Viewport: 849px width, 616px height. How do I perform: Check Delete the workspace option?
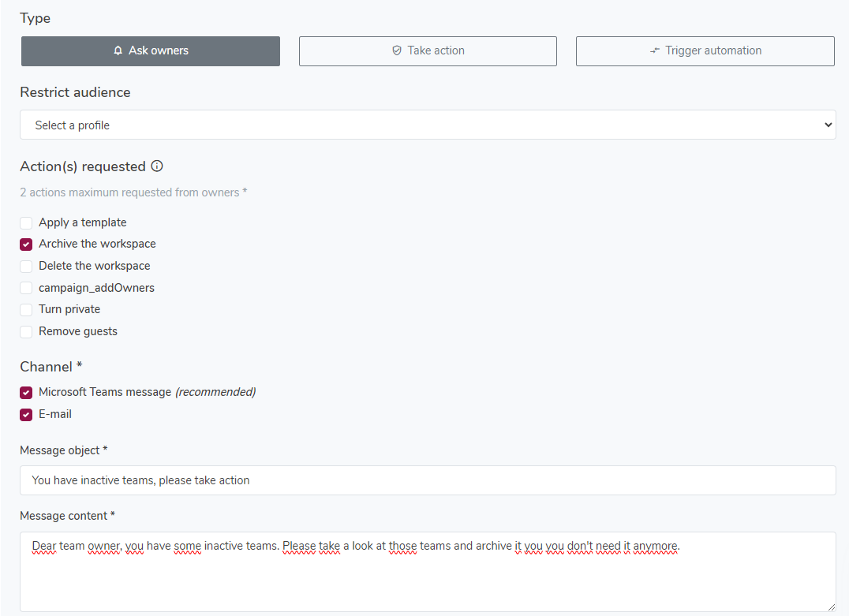[x=25, y=266]
